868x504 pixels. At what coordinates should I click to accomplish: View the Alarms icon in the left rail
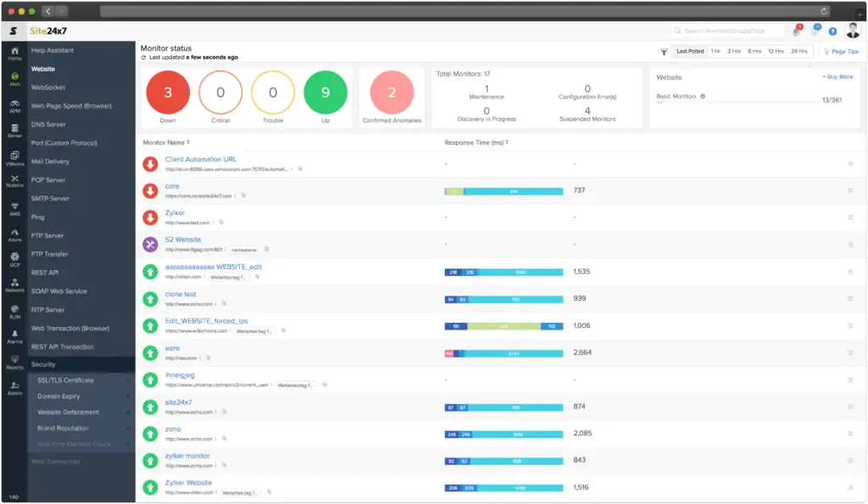(x=14, y=337)
